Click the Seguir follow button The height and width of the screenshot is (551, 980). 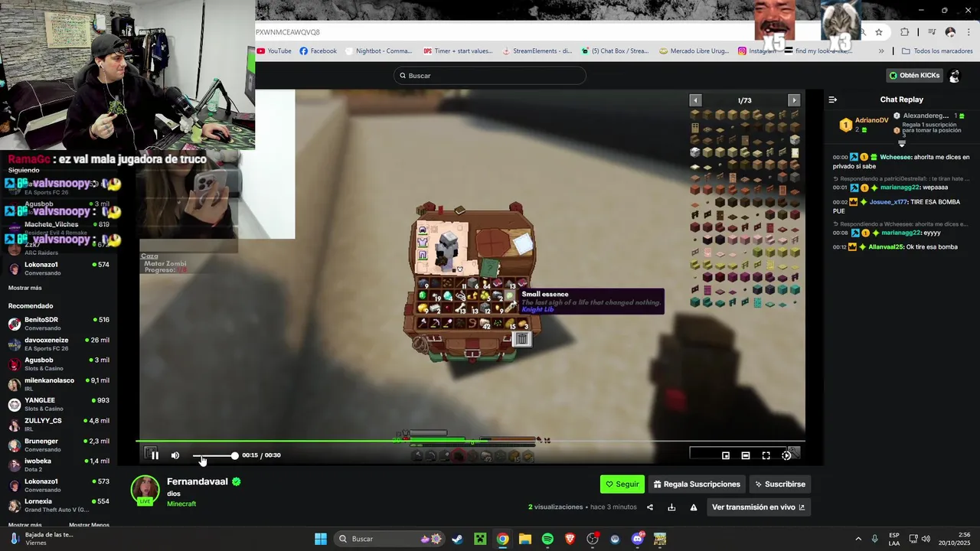[x=622, y=484]
